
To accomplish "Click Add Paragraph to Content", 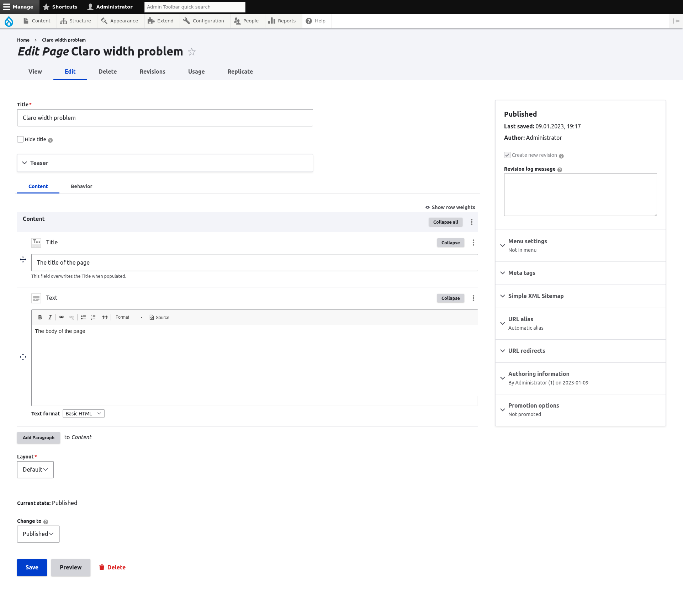I will click(x=38, y=437).
